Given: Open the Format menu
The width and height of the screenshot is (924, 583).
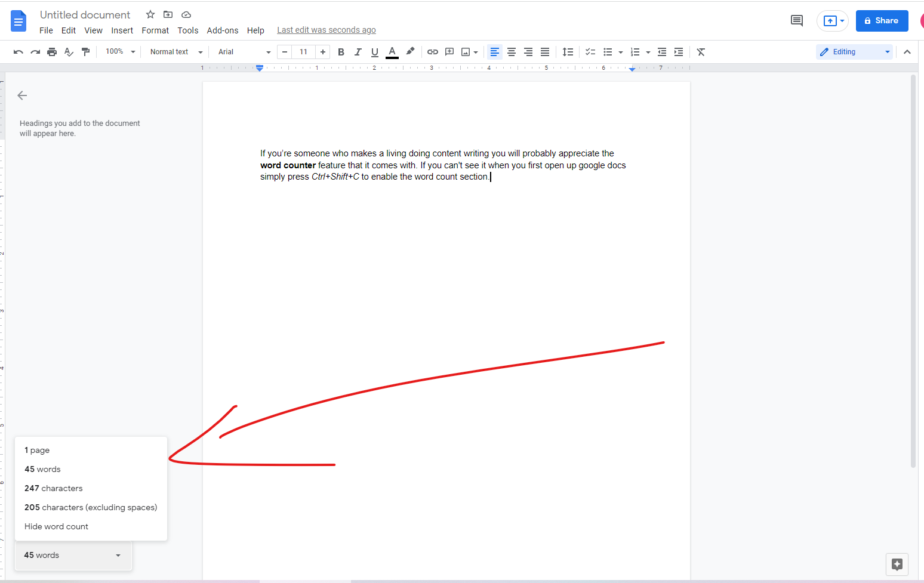Looking at the screenshot, I should click(x=155, y=30).
